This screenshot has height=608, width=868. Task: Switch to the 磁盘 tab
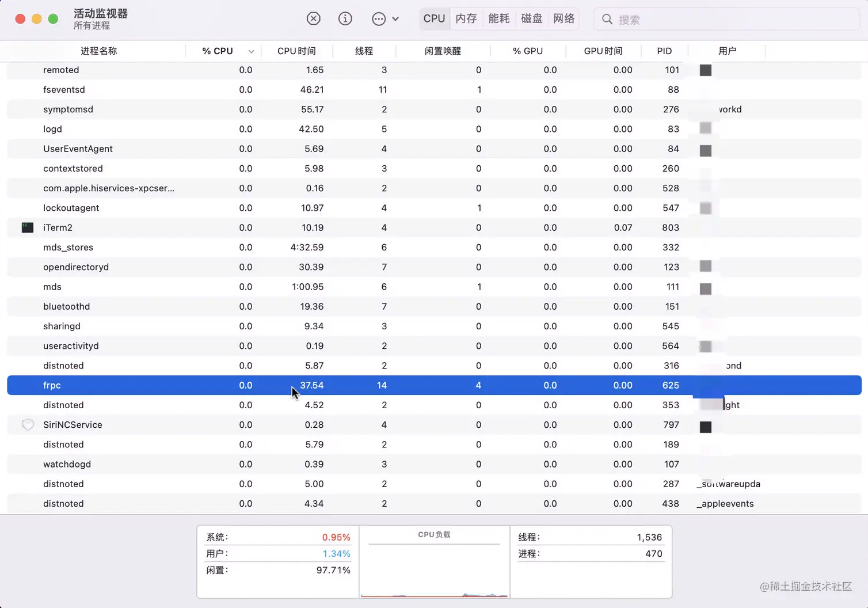click(531, 19)
